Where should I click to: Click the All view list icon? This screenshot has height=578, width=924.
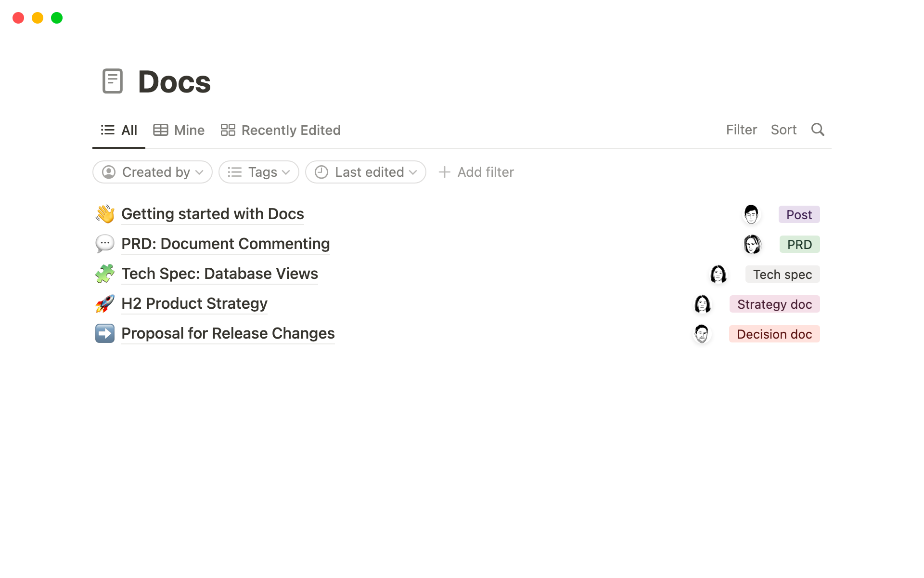107,130
